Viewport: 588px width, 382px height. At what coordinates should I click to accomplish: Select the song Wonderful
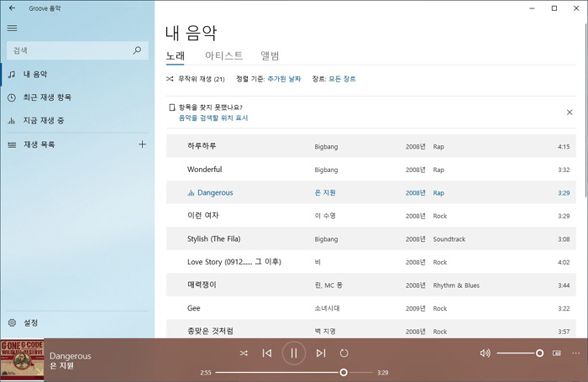[x=371, y=170]
